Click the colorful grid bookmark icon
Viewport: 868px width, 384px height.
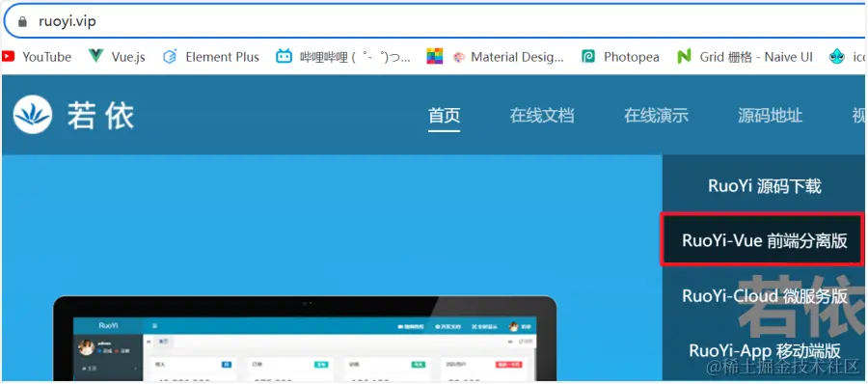tap(435, 57)
